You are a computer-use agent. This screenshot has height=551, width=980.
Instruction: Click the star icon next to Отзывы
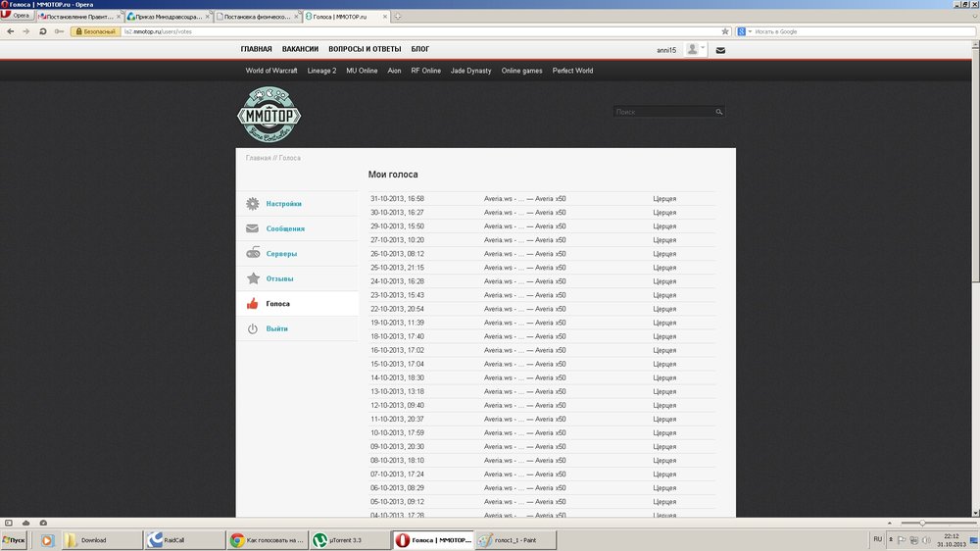click(x=253, y=278)
